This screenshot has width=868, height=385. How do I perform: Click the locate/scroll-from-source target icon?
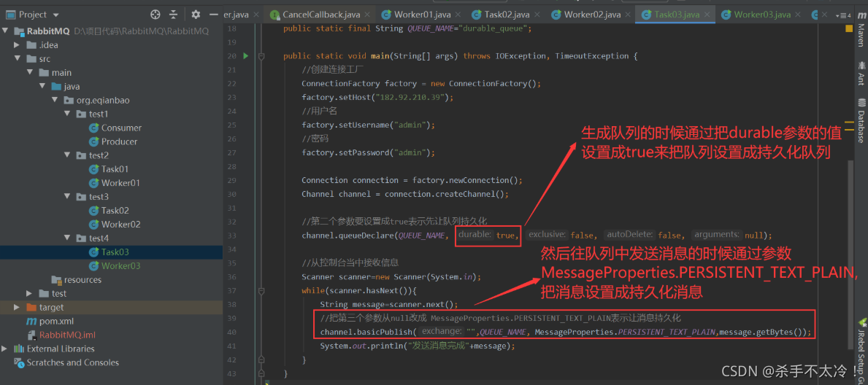(155, 15)
